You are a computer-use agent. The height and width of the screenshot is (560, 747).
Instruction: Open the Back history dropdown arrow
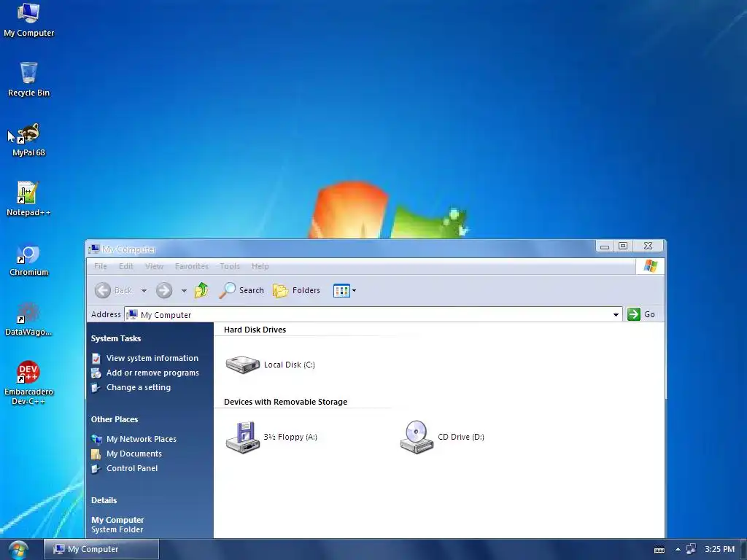144,290
